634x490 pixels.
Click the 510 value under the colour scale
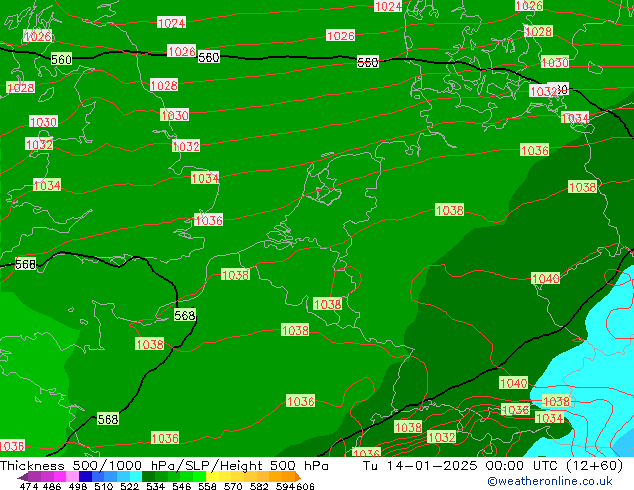[x=104, y=486]
